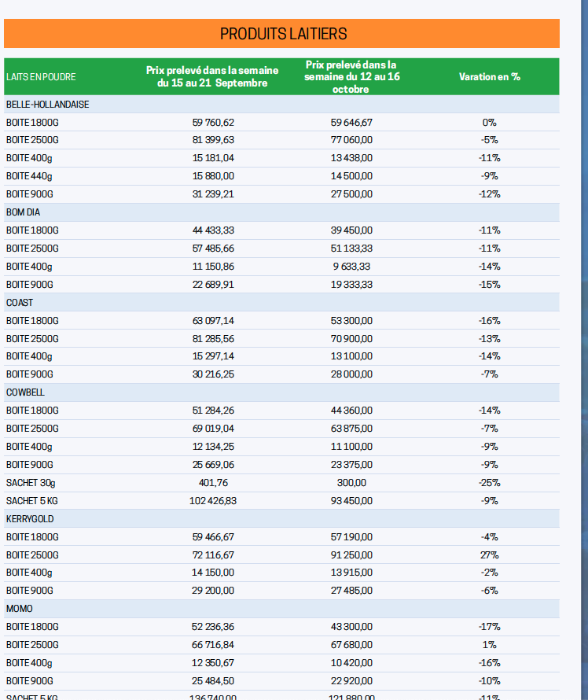The width and height of the screenshot is (588, 700).
Task: Select the price 52 236,36
Action: click(x=213, y=627)
